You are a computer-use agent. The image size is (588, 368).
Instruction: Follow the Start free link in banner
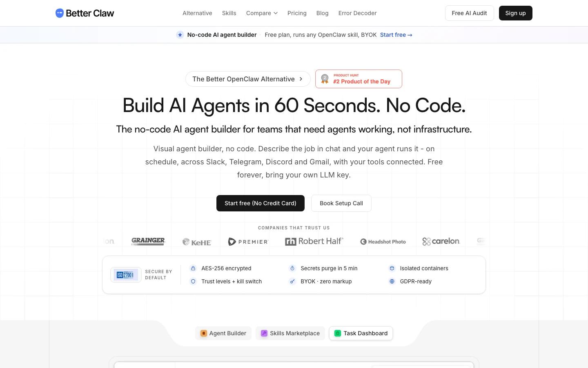[396, 35]
